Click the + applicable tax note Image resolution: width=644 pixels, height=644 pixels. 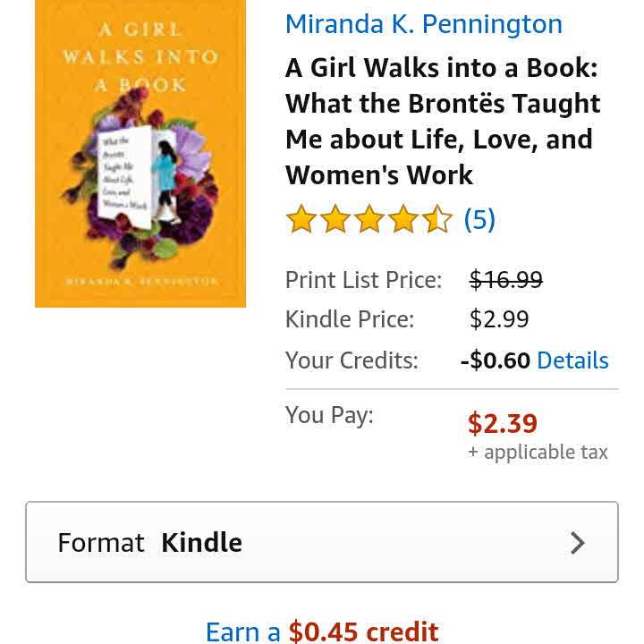pyautogui.click(x=538, y=453)
